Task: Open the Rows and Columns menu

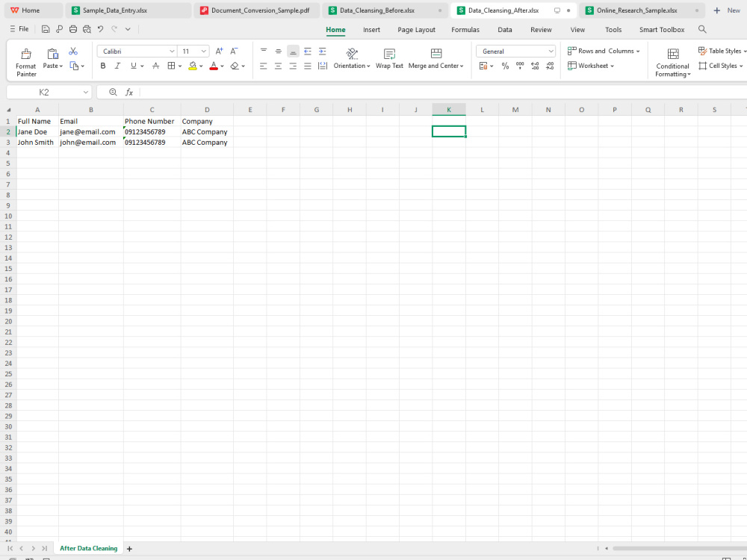Action: click(x=604, y=51)
